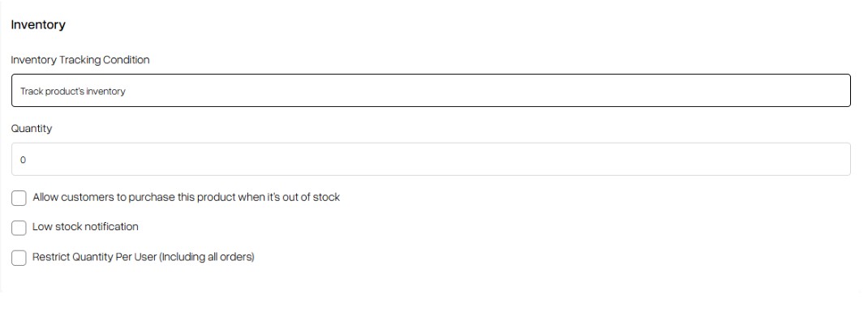The height and width of the screenshot is (312, 868).
Task: Click the 'Inventory Tracking Condition' field label
Action: (x=80, y=60)
